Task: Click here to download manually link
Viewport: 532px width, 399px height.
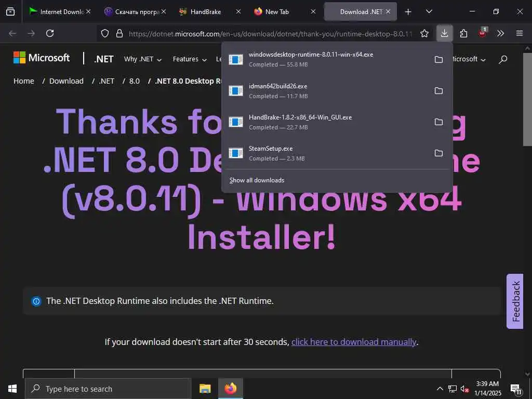Action: point(354,342)
